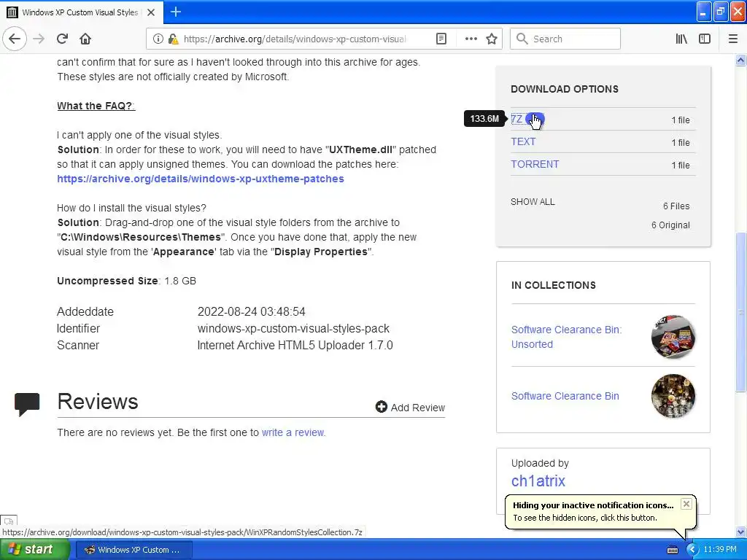Click the Identifier value windows-xp-custom-visual-styles-pack

[293, 329]
